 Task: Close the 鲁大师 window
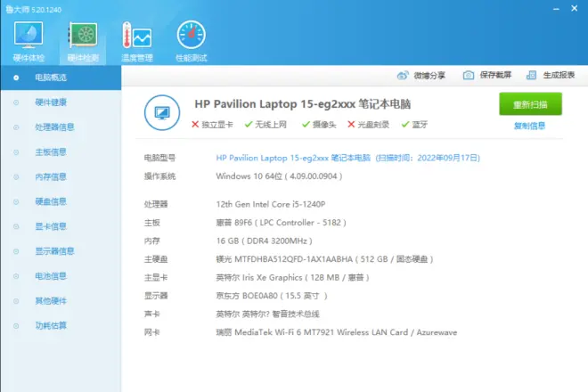574,8
